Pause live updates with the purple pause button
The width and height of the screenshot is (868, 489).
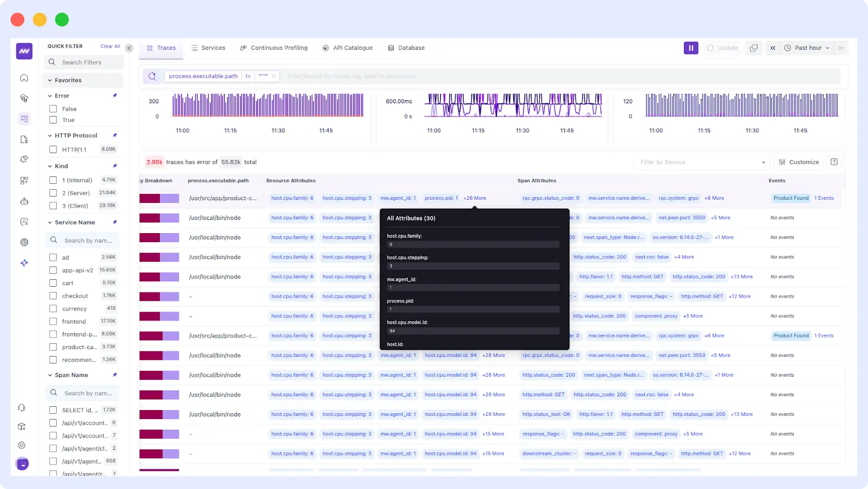coord(691,48)
